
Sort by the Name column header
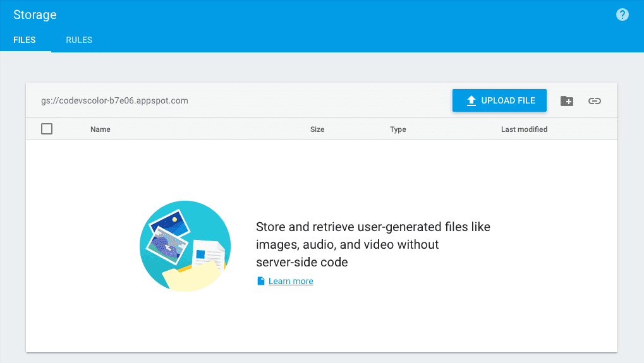pyautogui.click(x=100, y=129)
